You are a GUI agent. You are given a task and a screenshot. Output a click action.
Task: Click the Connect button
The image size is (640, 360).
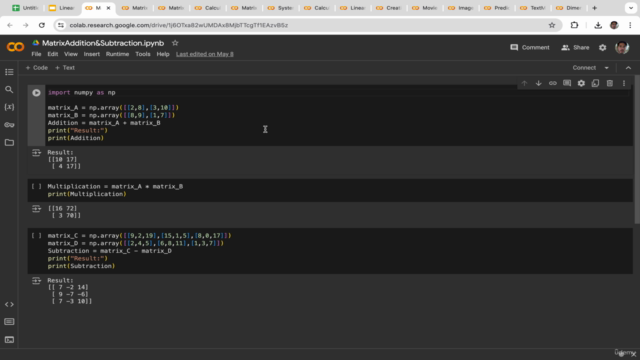pyautogui.click(x=584, y=68)
